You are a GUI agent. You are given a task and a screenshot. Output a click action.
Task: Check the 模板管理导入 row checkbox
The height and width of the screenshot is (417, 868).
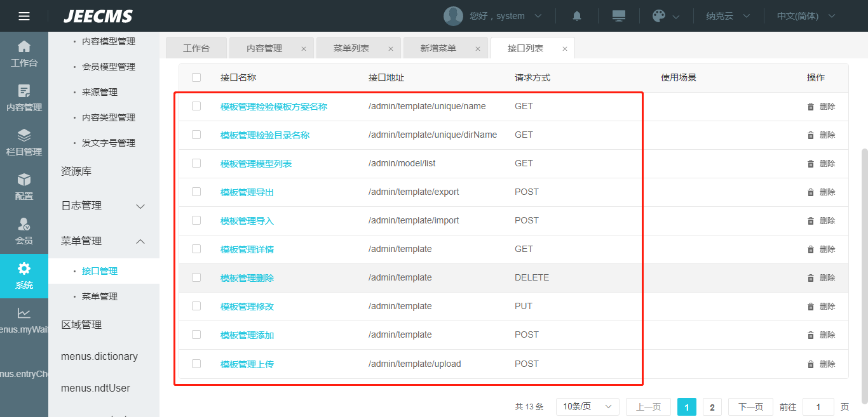pyautogui.click(x=196, y=220)
